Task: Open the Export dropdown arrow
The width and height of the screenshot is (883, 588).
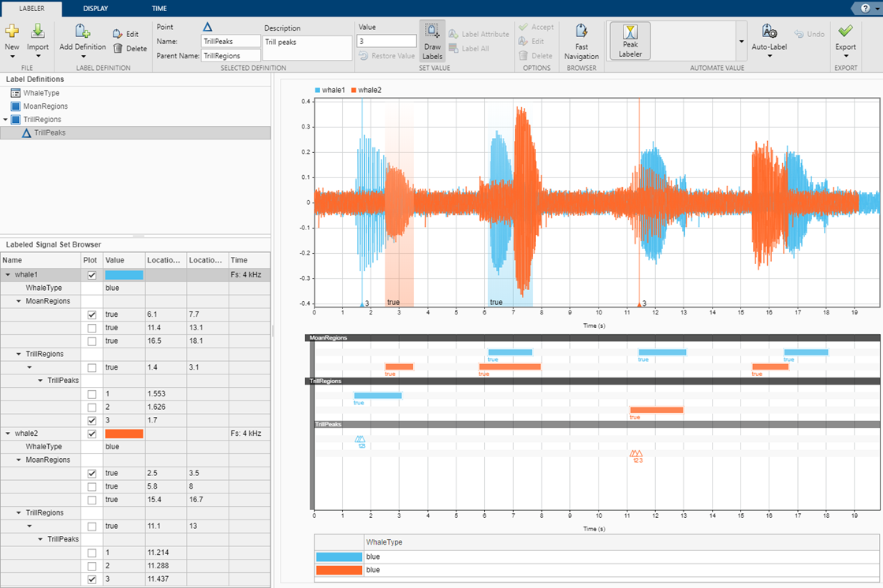Action: coord(845,56)
